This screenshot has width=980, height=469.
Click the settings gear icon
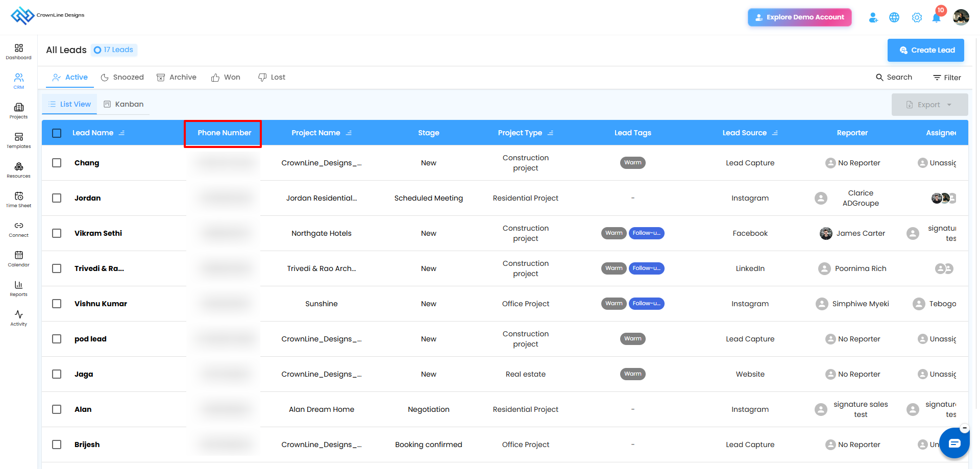(x=917, y=17)
